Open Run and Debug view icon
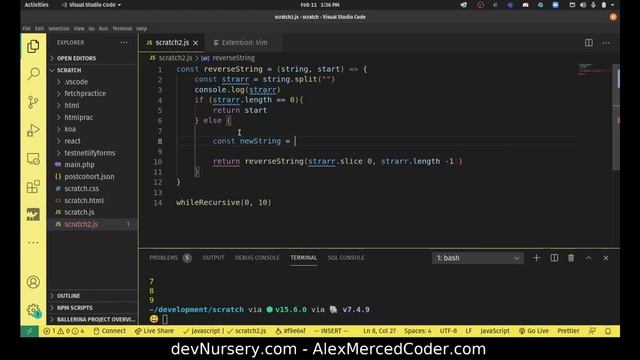 point(33,130)
